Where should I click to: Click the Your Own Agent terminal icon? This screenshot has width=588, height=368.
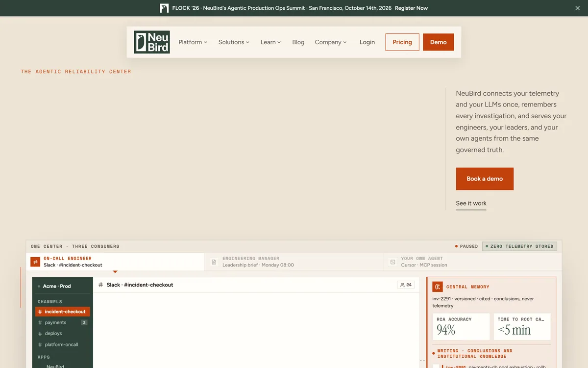click(x=393, y=262)
